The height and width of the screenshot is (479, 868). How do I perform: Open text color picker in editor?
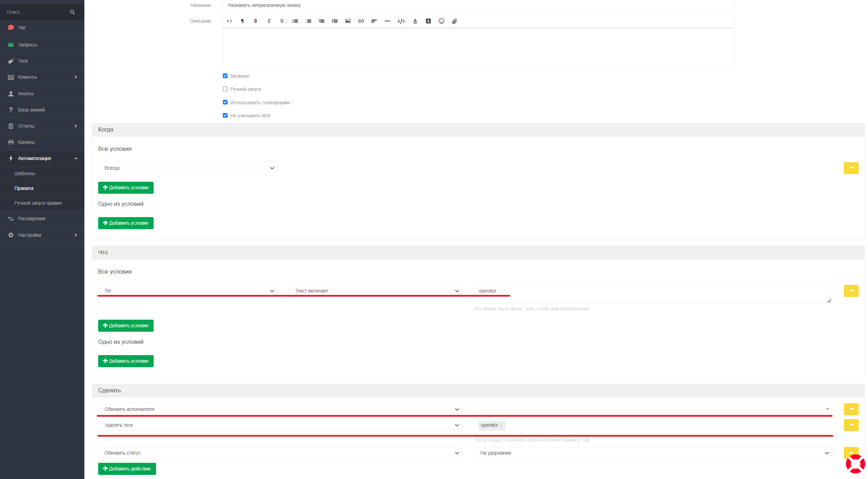tap(415, 21)
